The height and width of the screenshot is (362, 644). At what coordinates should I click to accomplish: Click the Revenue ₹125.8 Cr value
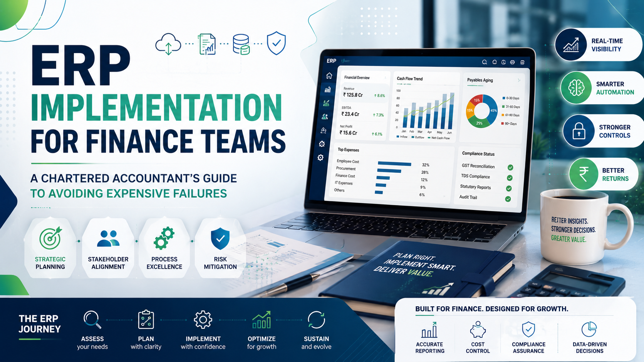[x=353, y=95]
